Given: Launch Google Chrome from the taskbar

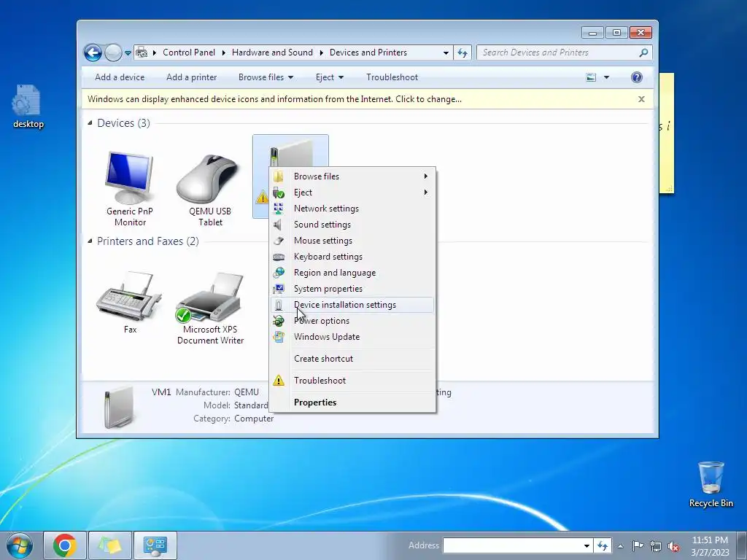Looking at the screenshot, I should pyautogui.click(x=65, y=545).
